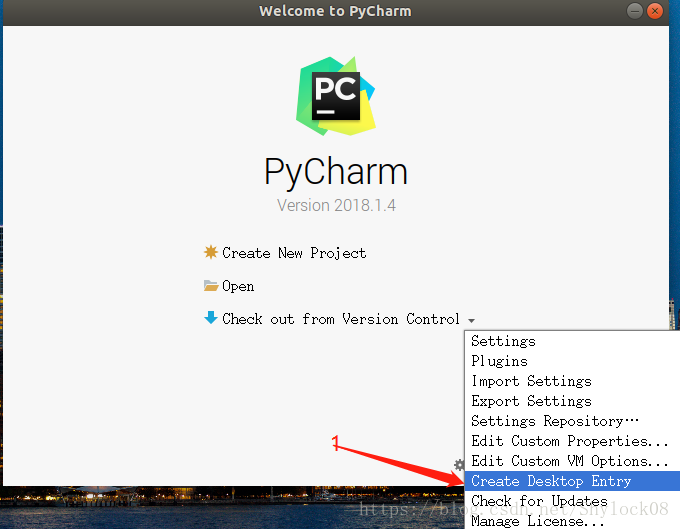Click the PyCharm title text
The height and width of the screenshot is (529, 680).
[336, 172]
